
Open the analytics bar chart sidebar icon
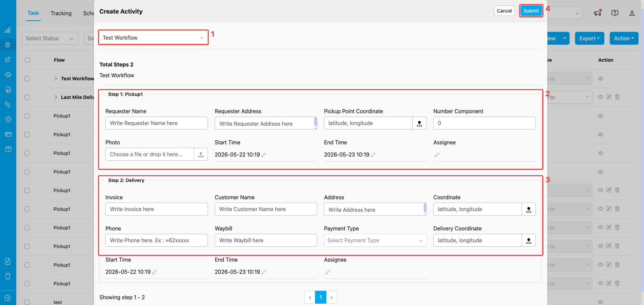pyautogui.click(x=8, y=30)
